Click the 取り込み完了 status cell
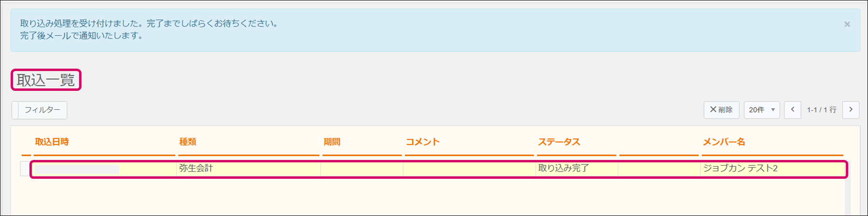This screenshot has width=868, height=216. click(x=563, y=168)
